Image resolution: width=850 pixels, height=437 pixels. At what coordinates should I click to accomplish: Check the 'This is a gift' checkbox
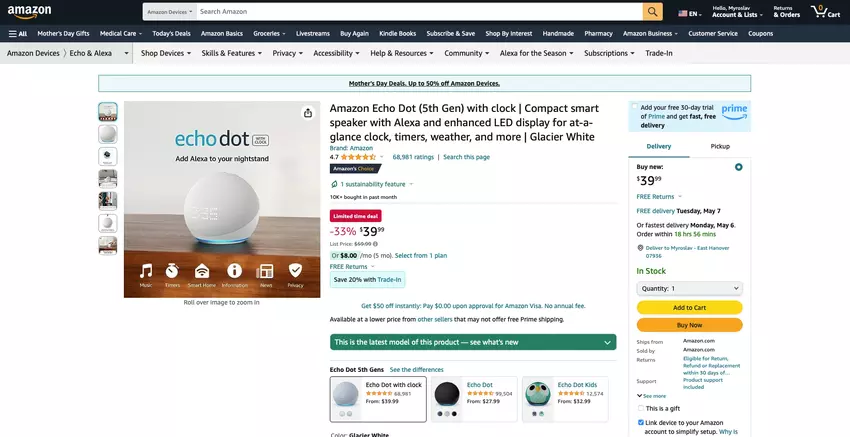point(641,408)
